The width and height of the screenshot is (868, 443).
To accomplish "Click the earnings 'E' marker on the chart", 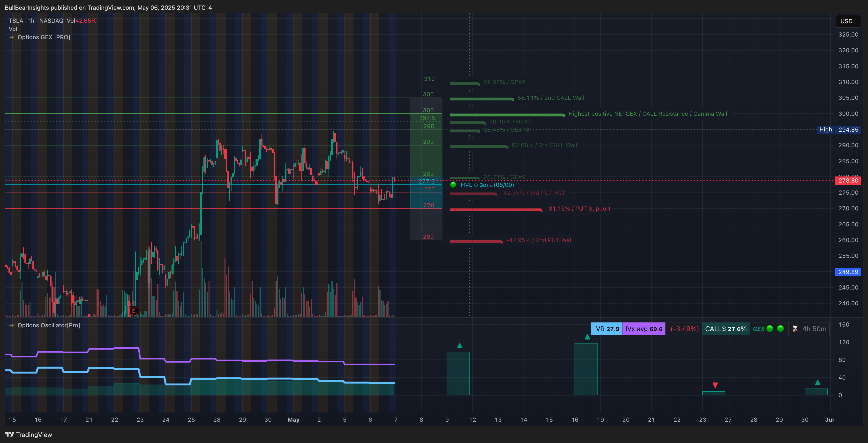I will [x=134, y=311].
